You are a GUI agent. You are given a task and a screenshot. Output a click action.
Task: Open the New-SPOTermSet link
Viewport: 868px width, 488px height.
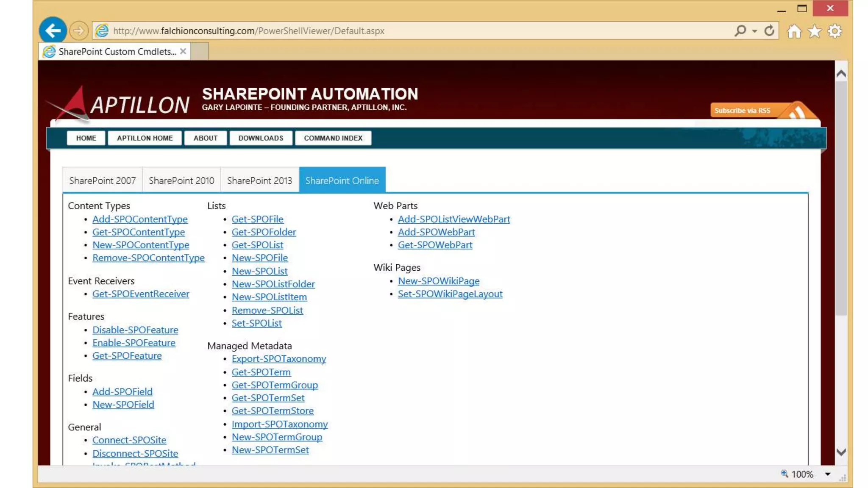[270, 450]
